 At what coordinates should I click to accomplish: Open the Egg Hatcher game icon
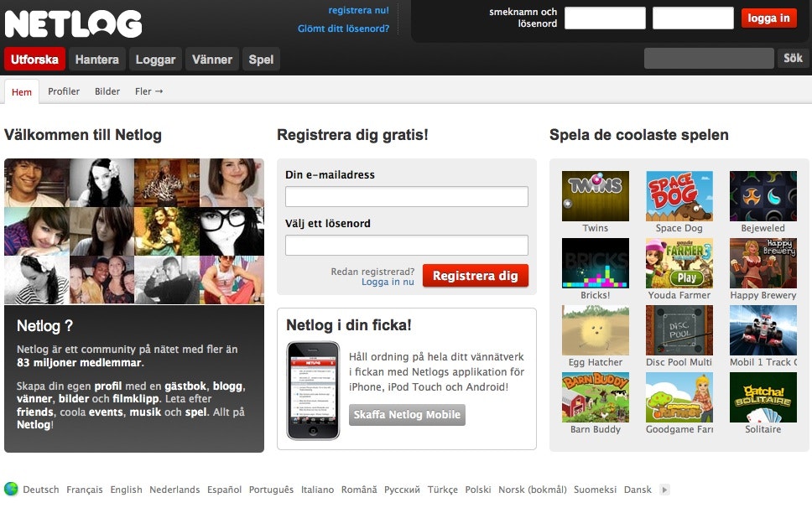595,330
